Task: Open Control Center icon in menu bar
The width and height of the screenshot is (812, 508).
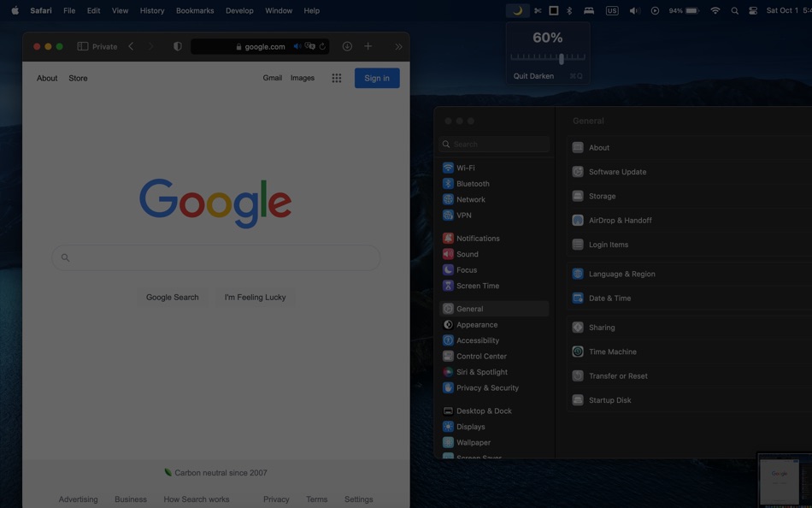Action: click(753, 10)
